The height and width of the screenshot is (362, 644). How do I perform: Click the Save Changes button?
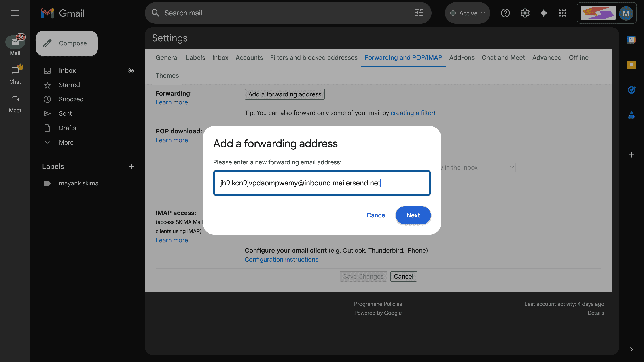click(x=363, y=276)
